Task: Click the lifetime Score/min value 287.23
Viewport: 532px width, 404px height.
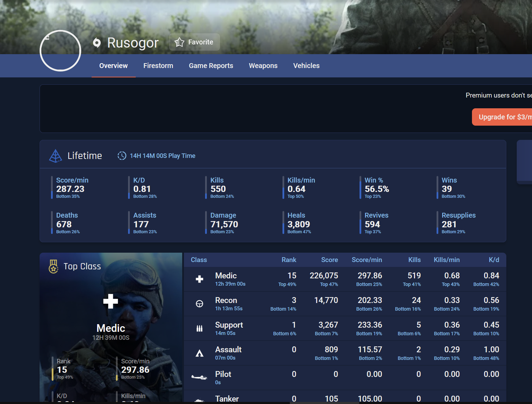Action: coord(70,189)
